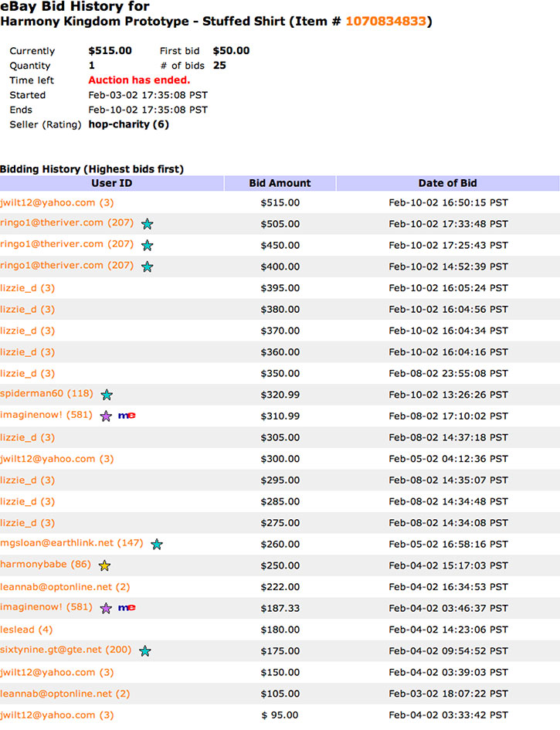Click 'Feb-04-02 09:54:52 PST' bid date
Screen dimensions: 560x730
[448, 651]
